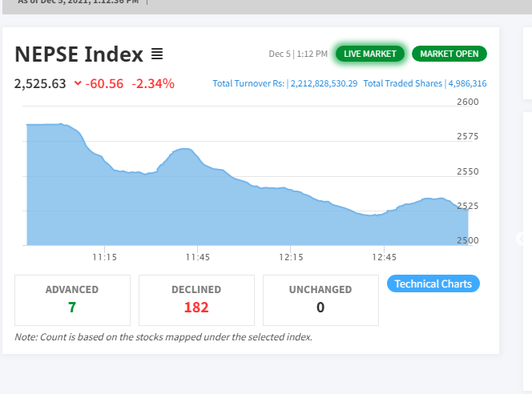The image size is (532, 394).
Task: Click the 11:15 time axis label
Action: coord(104,257)
